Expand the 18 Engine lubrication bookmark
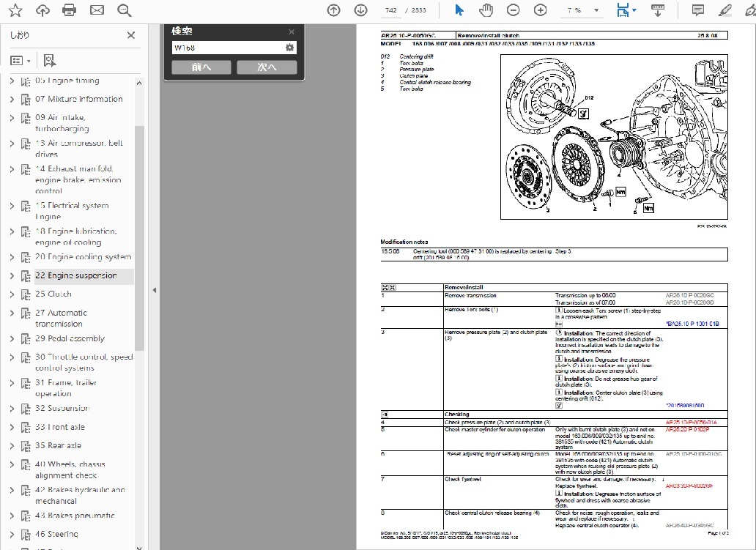 click(x=12, y=231)
